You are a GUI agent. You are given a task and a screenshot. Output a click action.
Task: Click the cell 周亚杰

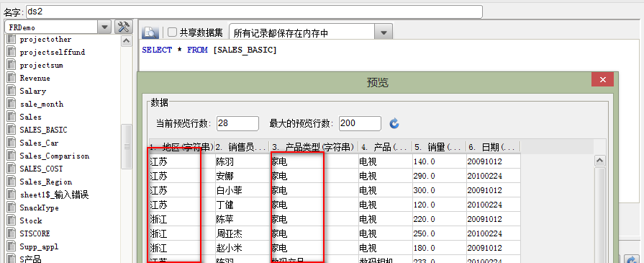242,233
